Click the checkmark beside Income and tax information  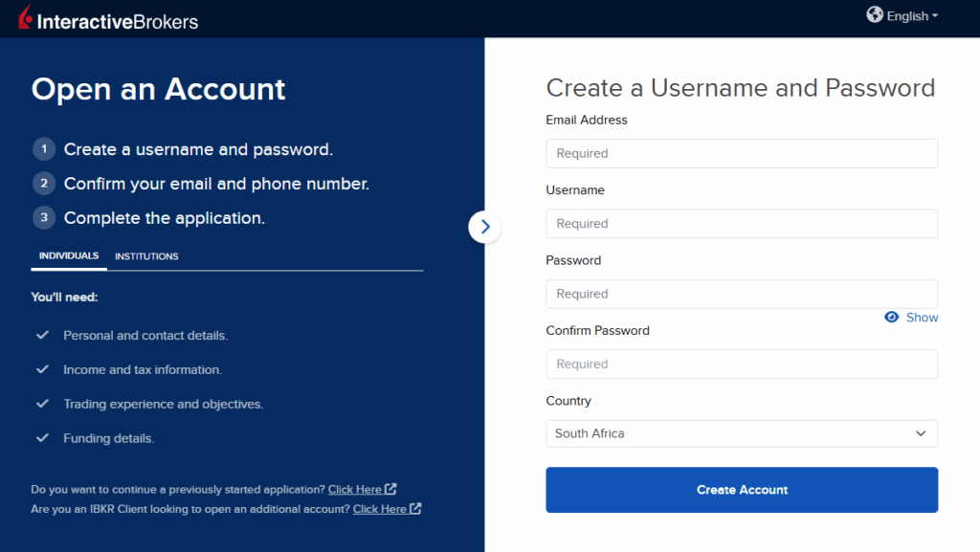[43, 369]
